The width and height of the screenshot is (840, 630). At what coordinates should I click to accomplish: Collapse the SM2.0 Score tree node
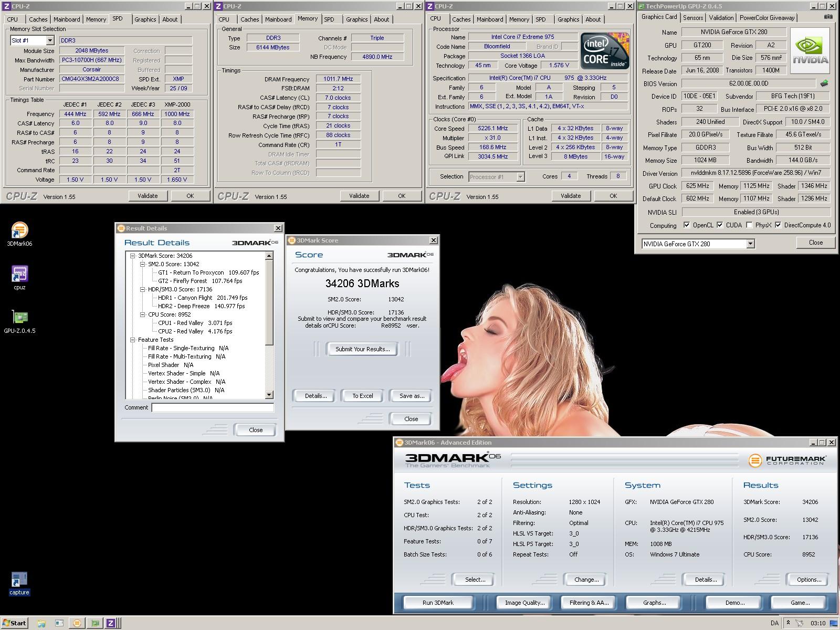pyautogui.click(x=143, y=264)
